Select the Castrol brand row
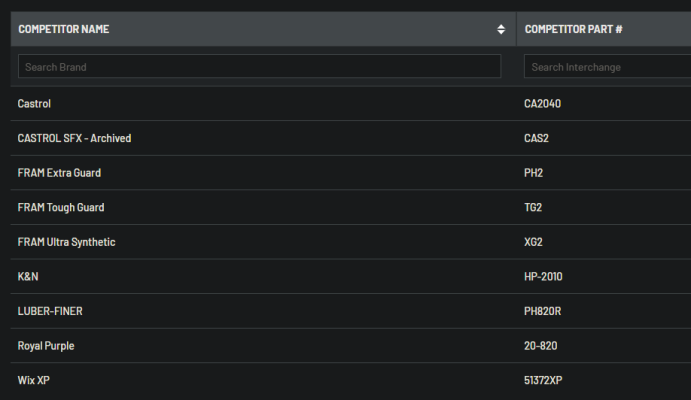 [x=351, y=104]
